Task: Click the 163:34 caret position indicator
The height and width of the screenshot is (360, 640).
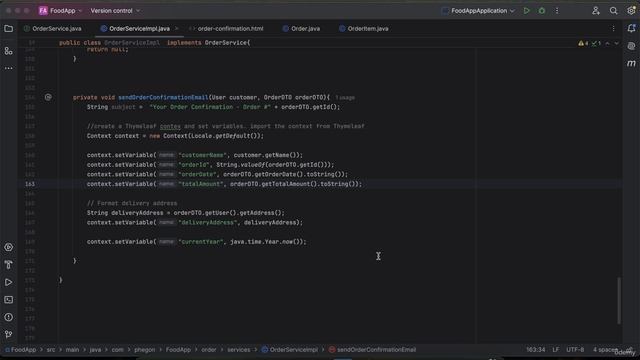Action: pos(536,349)
